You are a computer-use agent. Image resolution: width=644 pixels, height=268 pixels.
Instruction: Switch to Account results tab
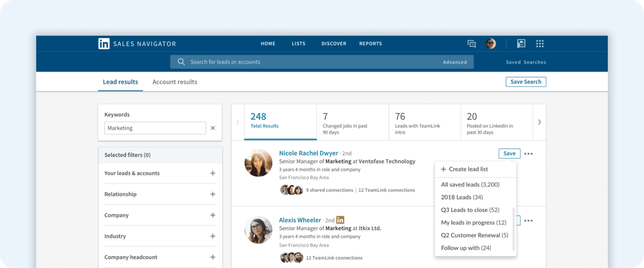(175, 82)
